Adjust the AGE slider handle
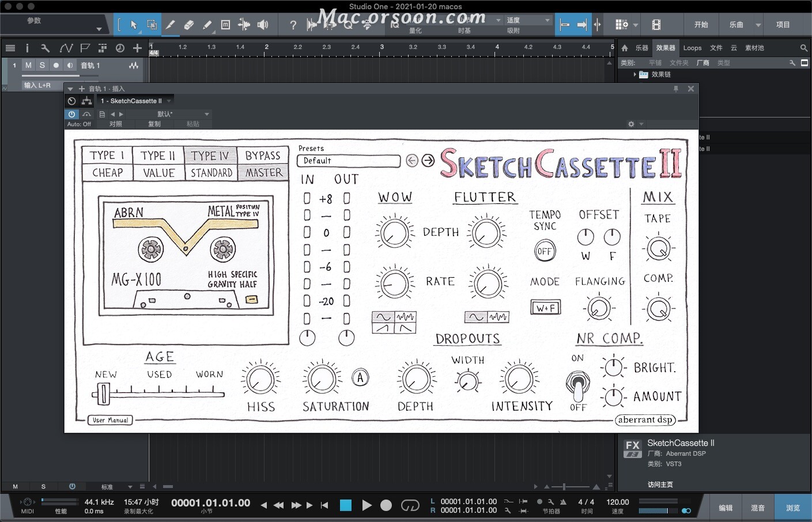The image size is (812, 522). [x=103, y=394]
